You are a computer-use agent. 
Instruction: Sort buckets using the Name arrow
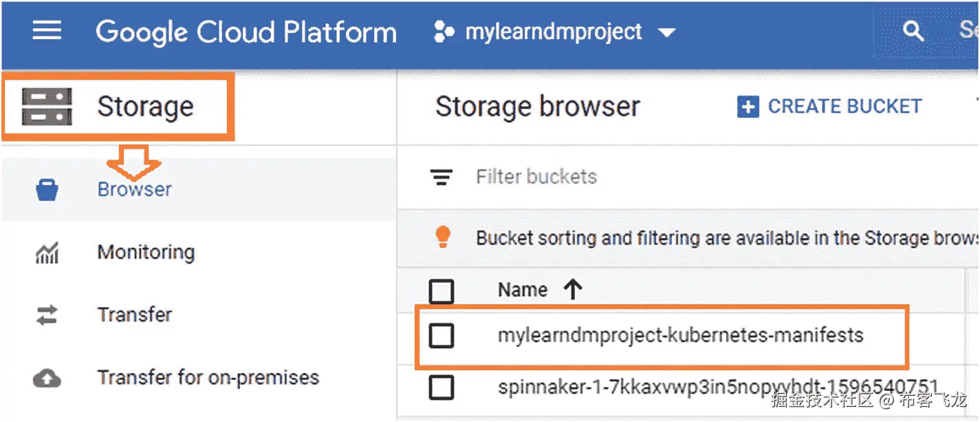tap(572, 290)
